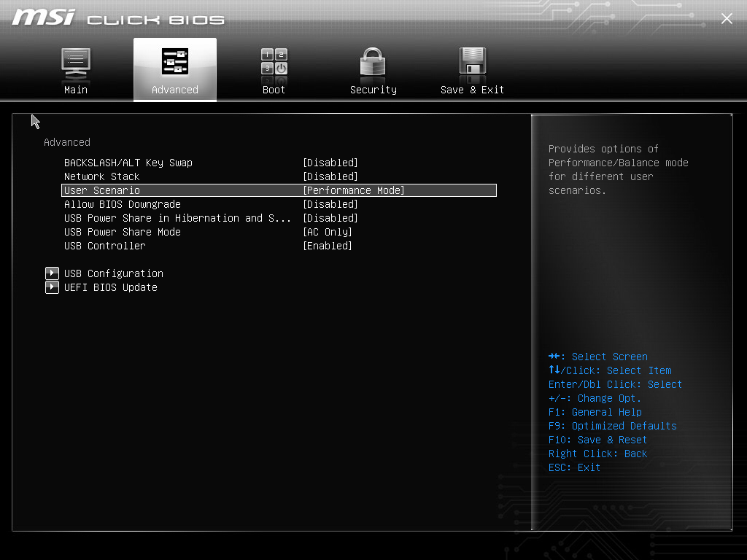The height and width of the screenshot is (560, 747).
Task: Change Allow BIOS Downgrade Disabled value
Action: tap(330, 204)
